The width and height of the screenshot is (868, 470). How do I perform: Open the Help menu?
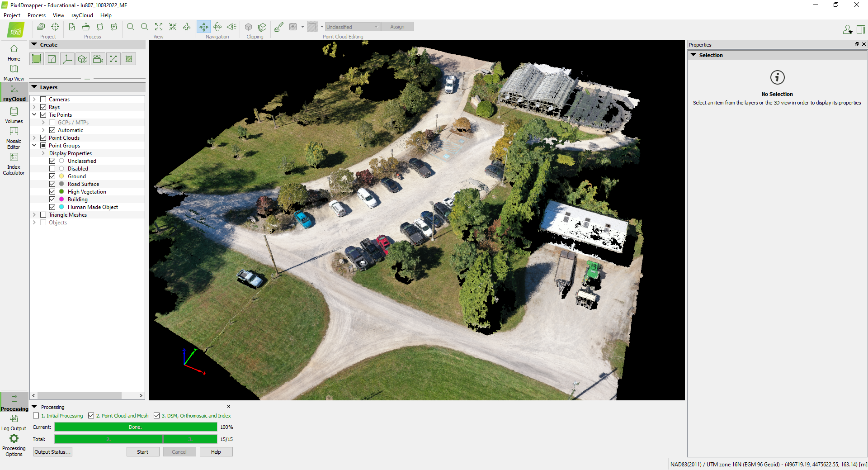(x=106, y=15)
